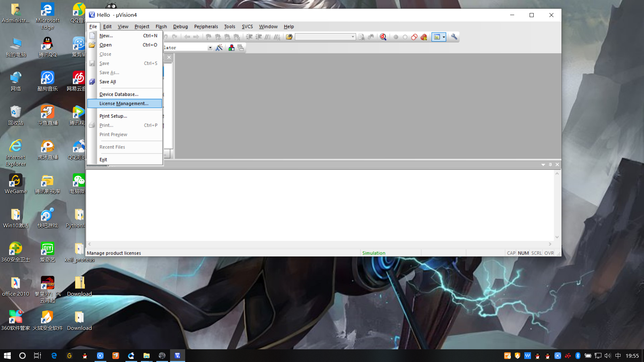Click Exit in the File menu
The width and height of the screenshot is (644, 362).
(103, 160)
